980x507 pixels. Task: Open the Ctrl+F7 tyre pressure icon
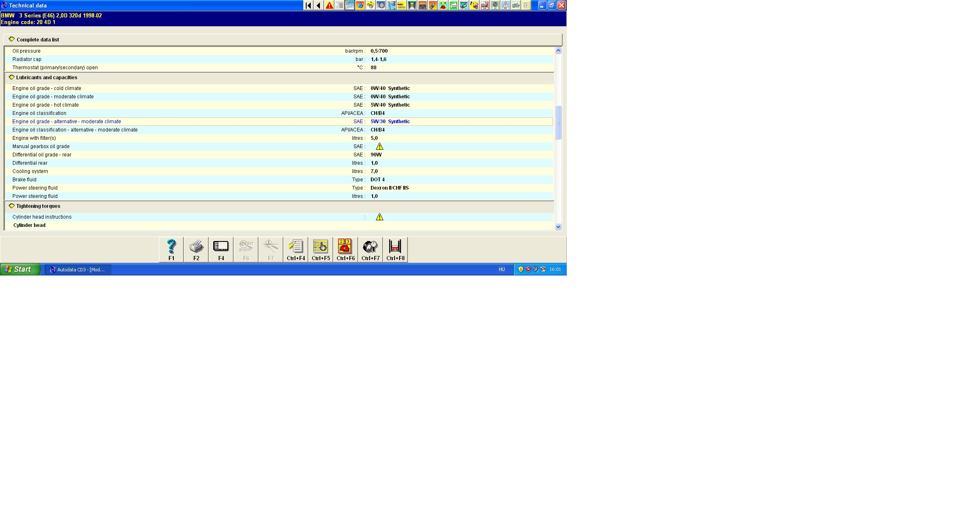(371, 249)
